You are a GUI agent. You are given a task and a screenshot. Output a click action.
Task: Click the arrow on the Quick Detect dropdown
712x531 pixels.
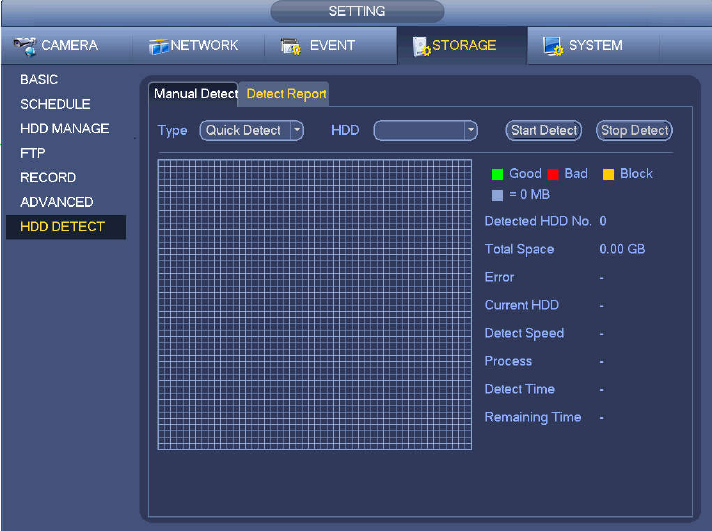pos(297,131)
